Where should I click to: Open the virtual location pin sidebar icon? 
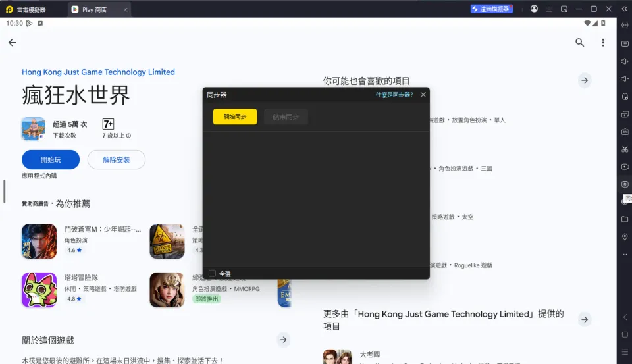point(625,236)
